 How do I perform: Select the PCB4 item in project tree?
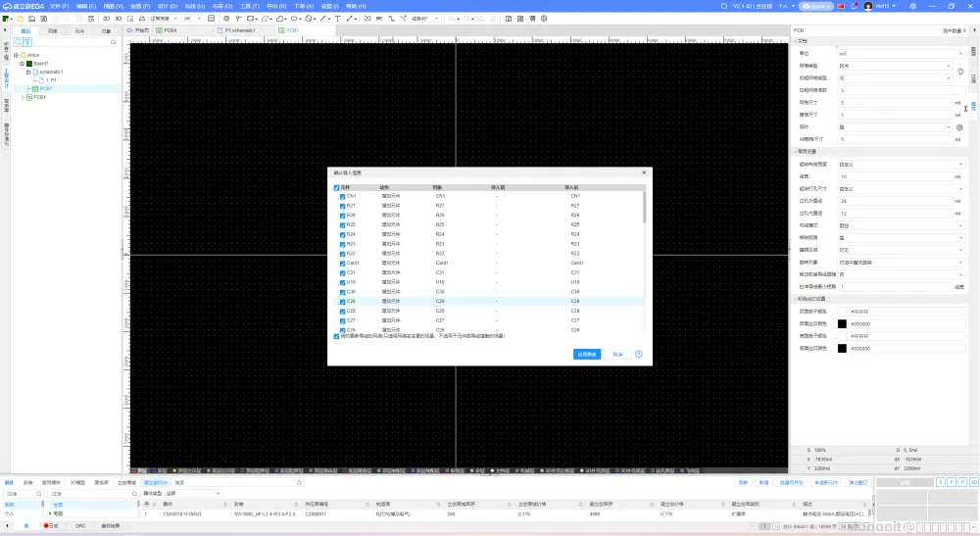39,97
